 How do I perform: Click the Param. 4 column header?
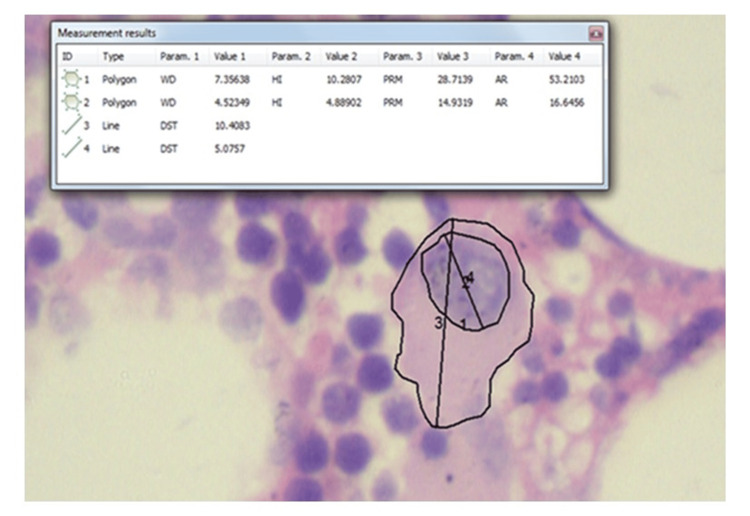click(514, 56)
